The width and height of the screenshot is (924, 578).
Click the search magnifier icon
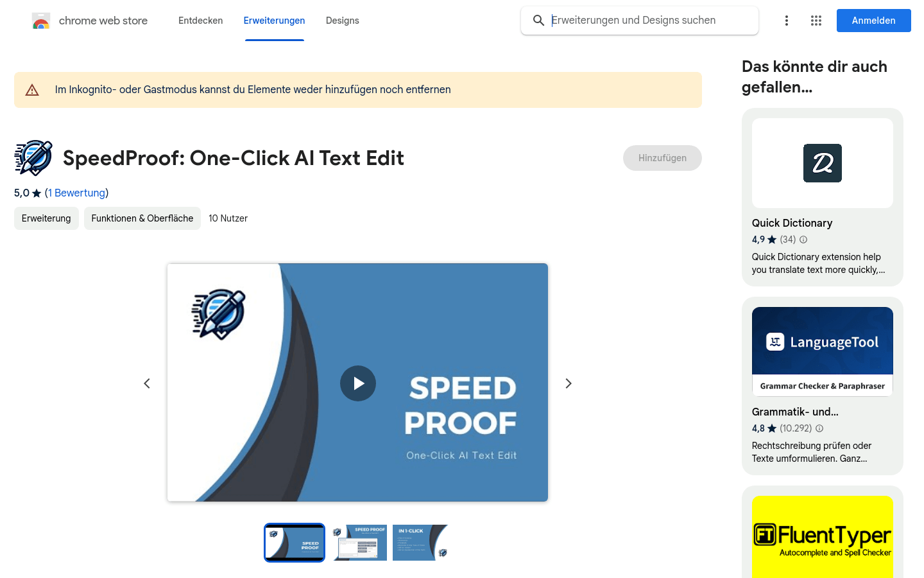538,21
